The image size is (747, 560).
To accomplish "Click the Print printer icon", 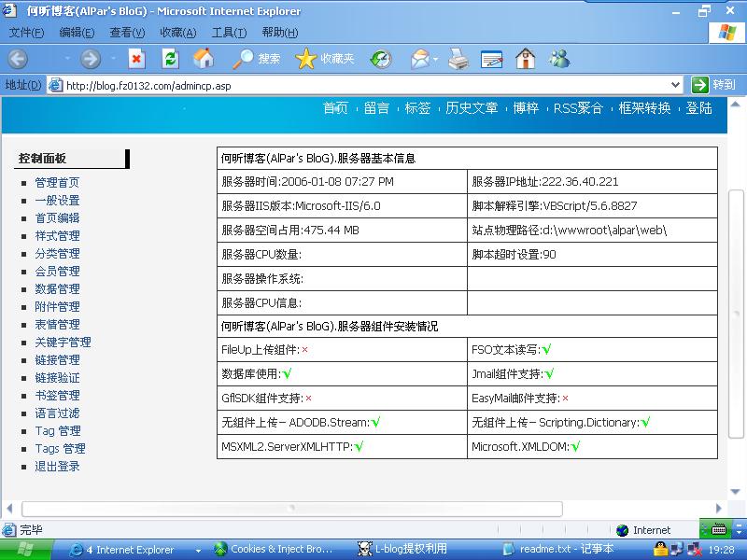I will 458,59.
